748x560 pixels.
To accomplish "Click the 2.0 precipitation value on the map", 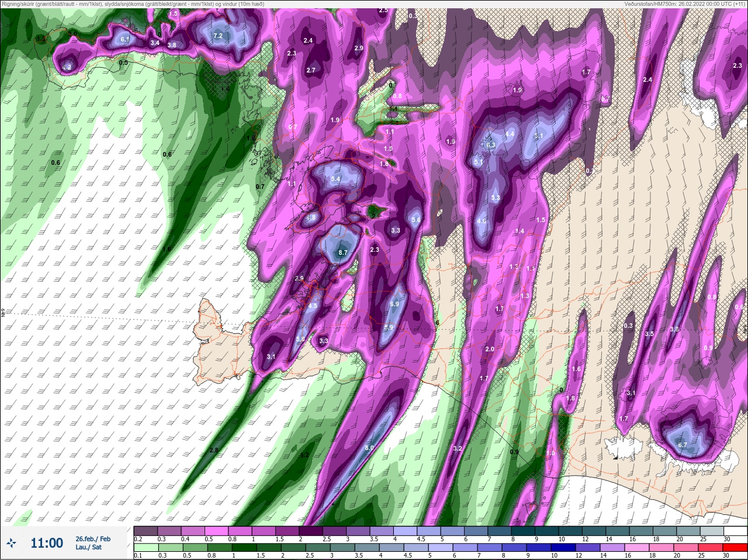I will pyautogui.click(x=490, y=349).
